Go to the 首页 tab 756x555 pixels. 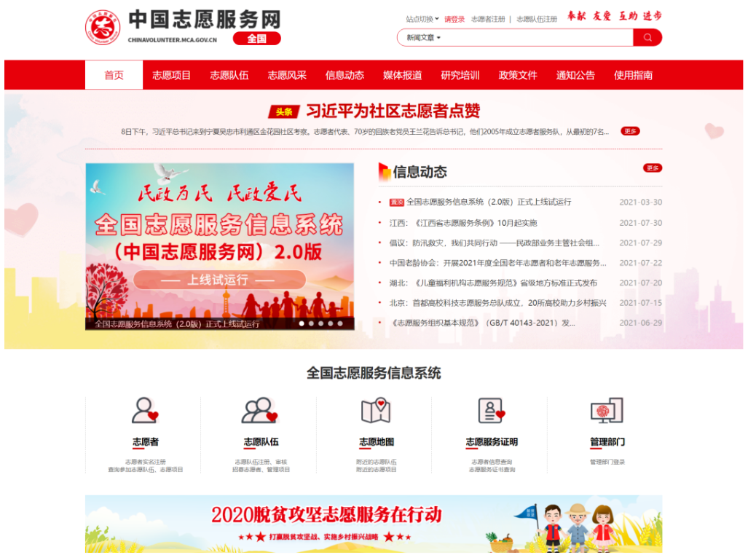[114, 75]
